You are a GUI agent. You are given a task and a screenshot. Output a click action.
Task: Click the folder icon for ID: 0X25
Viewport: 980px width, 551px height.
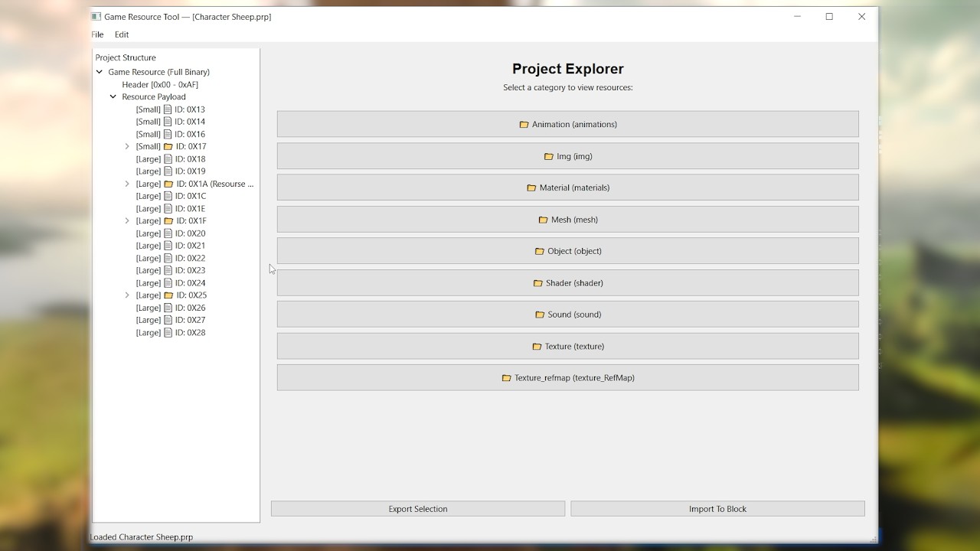point(169,295)
